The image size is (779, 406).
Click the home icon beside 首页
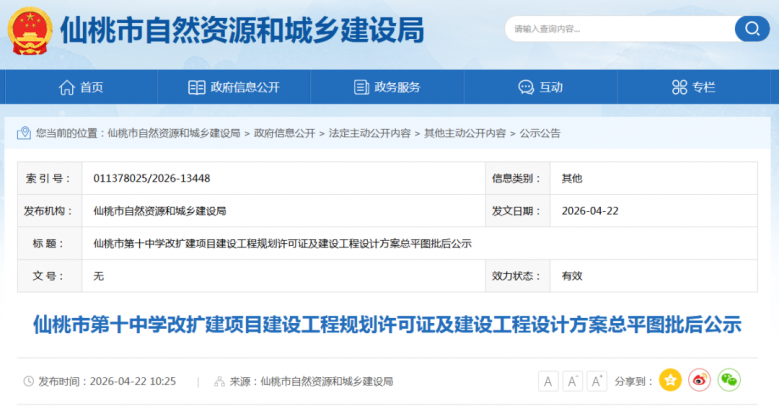pyautogui.click(x=63, y=87)
